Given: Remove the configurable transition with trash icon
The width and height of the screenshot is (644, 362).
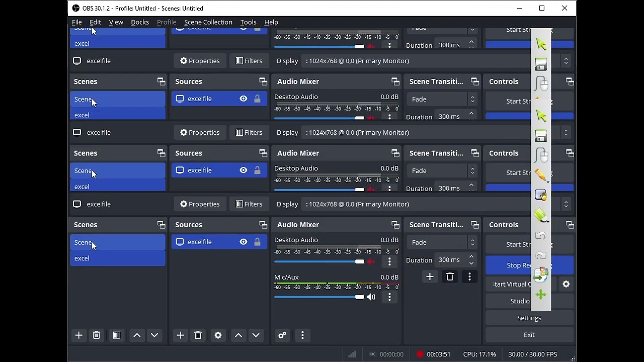Looking at the screenshot, I should tap(450, 277).
